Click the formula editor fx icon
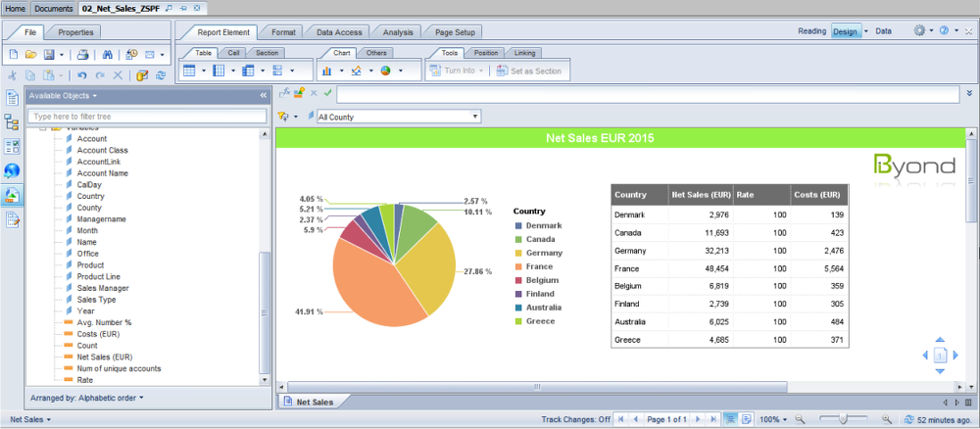The height and width of the screenshot is (429, 980). pos(284,93)
